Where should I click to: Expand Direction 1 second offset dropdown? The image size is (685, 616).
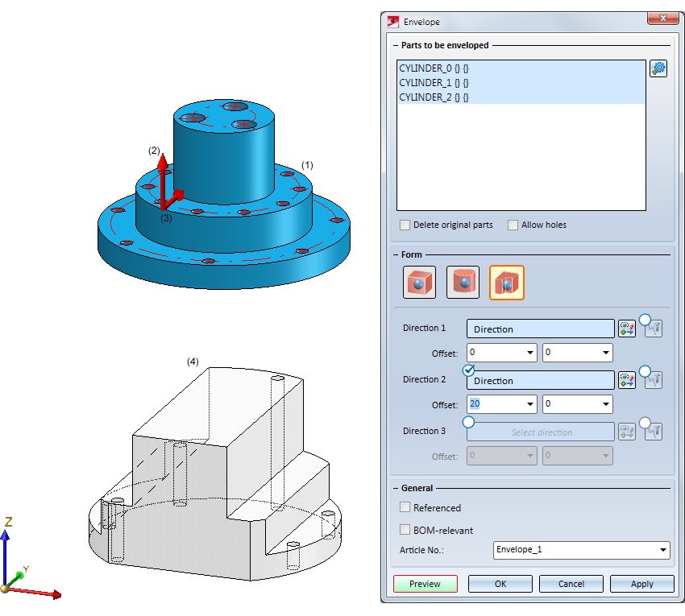click(605, 353)
